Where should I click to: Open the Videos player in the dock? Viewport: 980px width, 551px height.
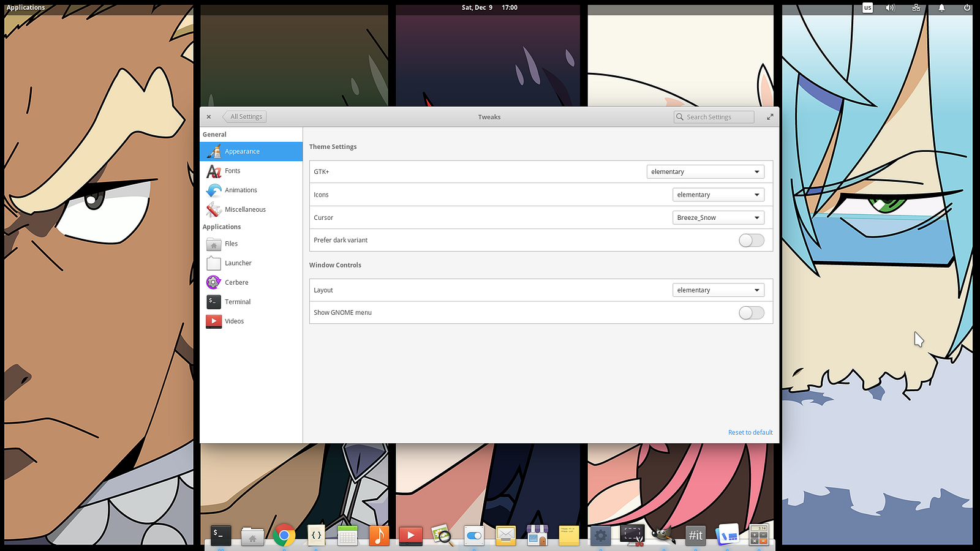click(x=410, y=536)
